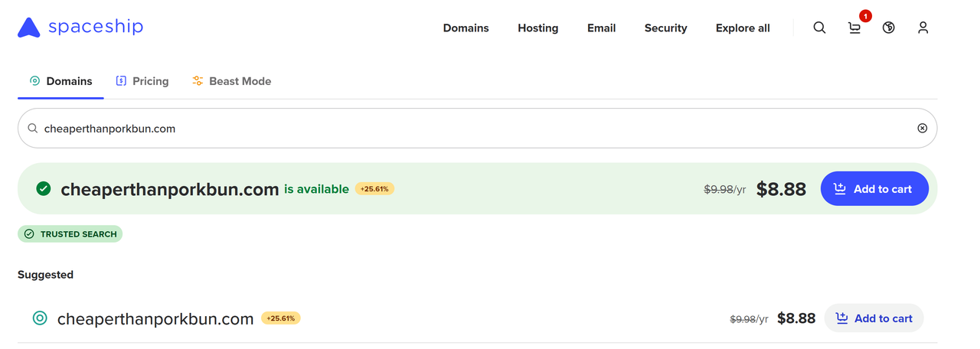980x349 pixels.
Task: Click the crossed-out $9.98/yr in banner
Action: click(725, 189)
